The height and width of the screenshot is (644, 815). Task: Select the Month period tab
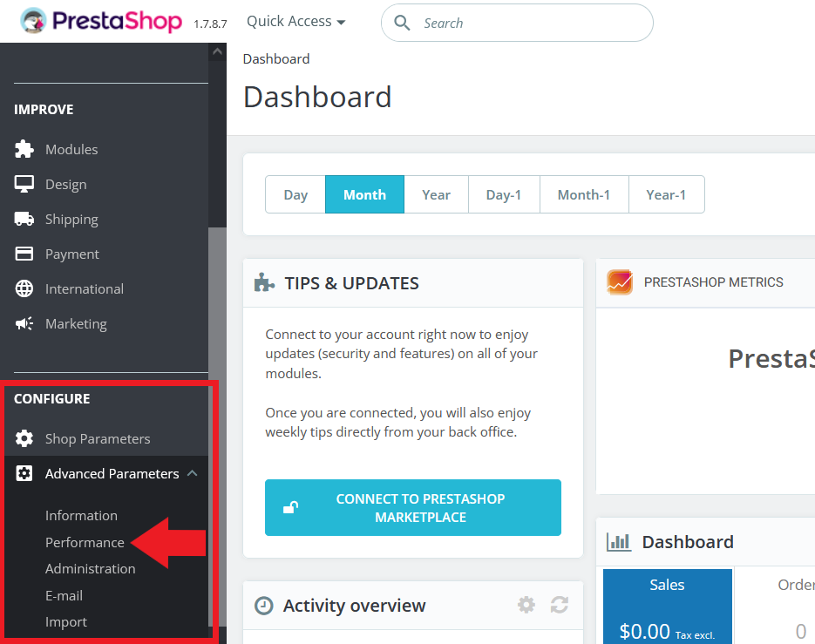coord(364,194)
